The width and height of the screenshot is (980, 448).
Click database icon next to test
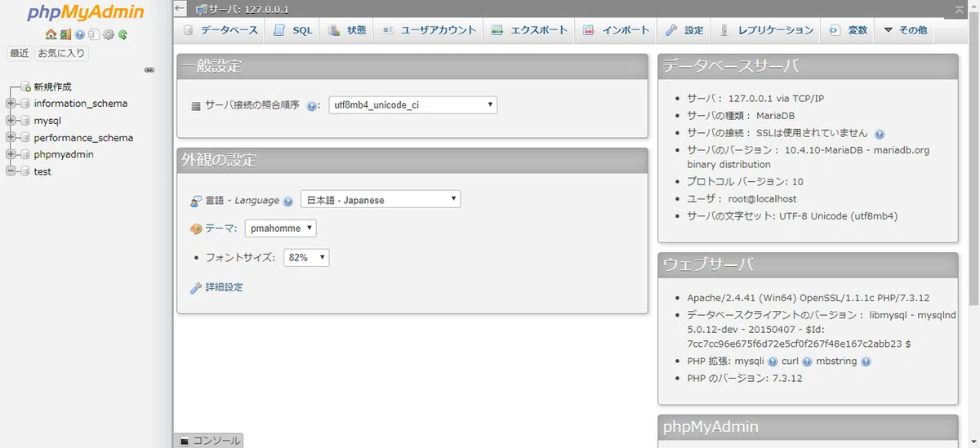25,171
